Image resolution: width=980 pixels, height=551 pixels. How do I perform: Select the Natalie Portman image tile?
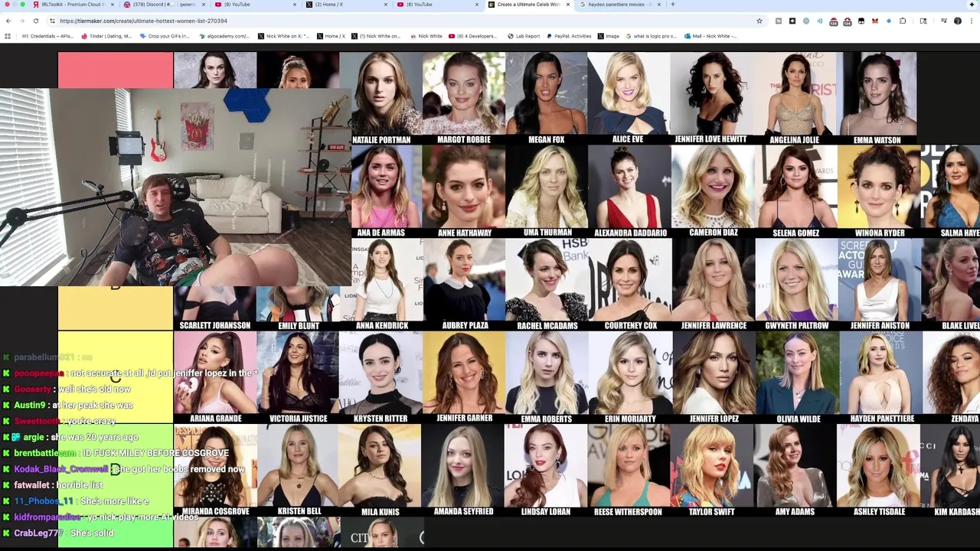pos(381,99)
